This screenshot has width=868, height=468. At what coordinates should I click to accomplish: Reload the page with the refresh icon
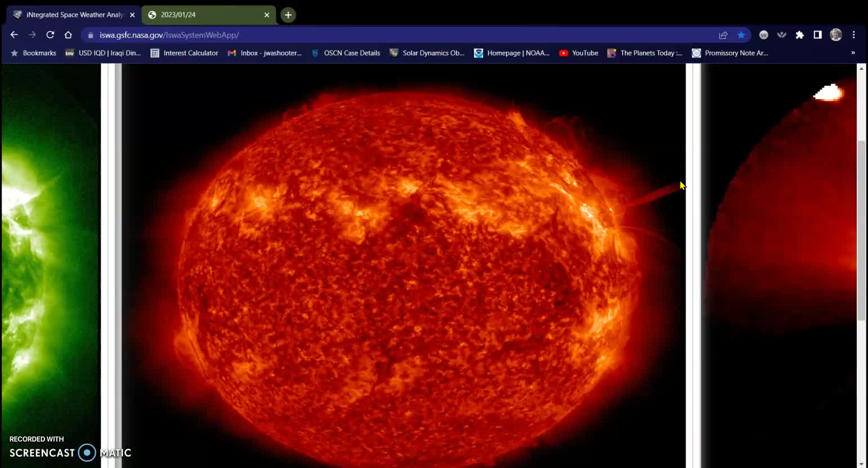(x=50, y=35)
